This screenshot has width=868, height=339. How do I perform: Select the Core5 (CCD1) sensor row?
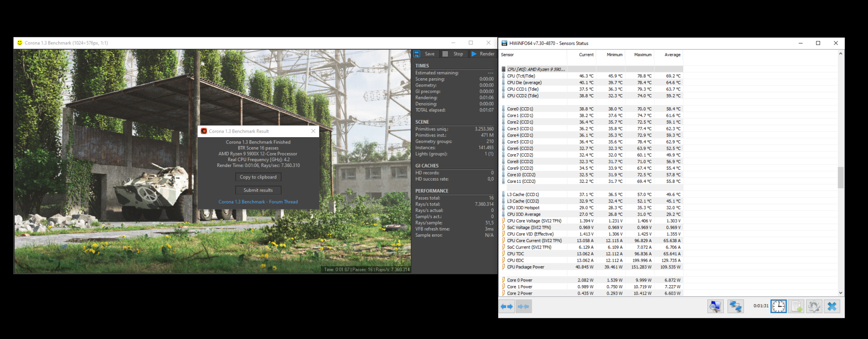click(x=591, y=142)
